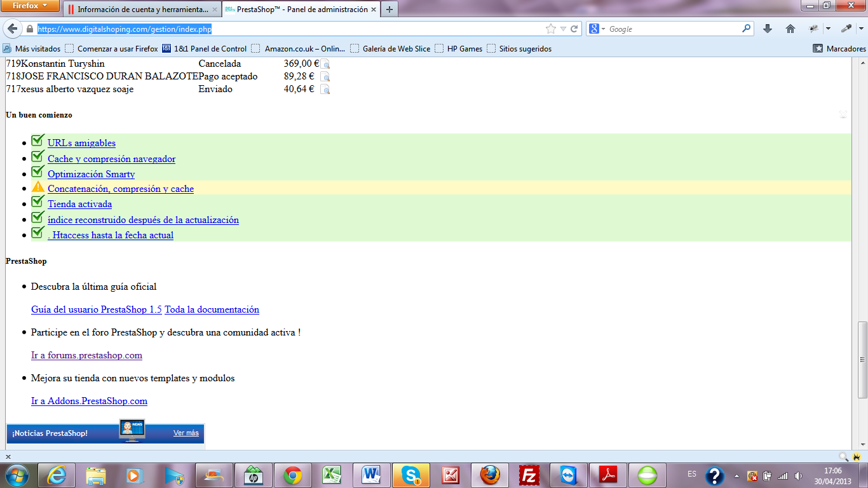View details of Konstantin Turyshin order
868x488 pixels.
pyautogui.click(x=325, y=64)
